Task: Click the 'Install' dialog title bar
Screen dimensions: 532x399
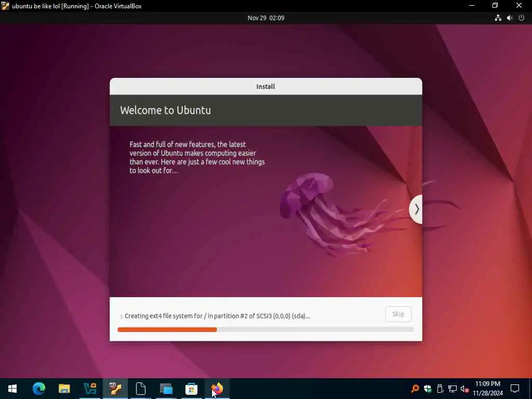Action: tap(265, 87)
